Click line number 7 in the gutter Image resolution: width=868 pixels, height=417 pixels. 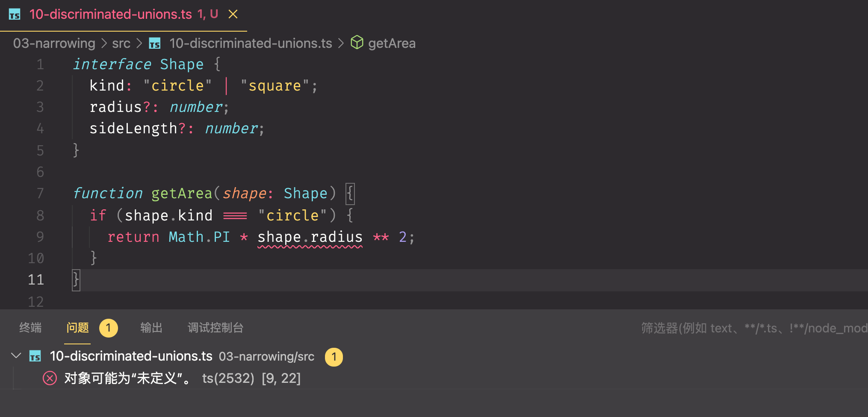tap(40, 194)
